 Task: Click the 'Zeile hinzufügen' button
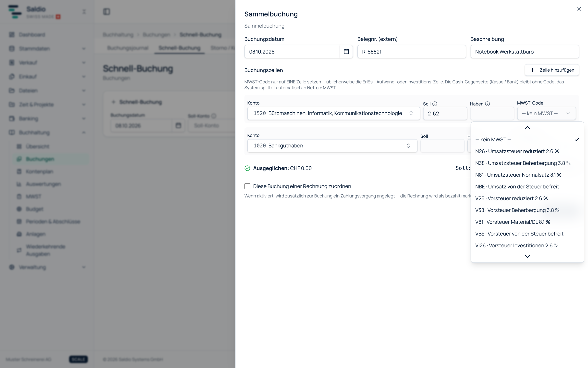[552, 70]
